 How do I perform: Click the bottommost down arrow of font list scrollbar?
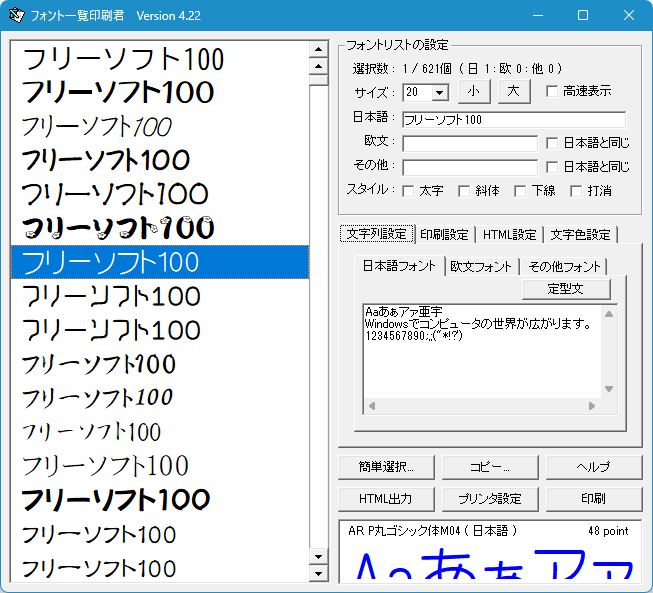(x=319, y=573)
